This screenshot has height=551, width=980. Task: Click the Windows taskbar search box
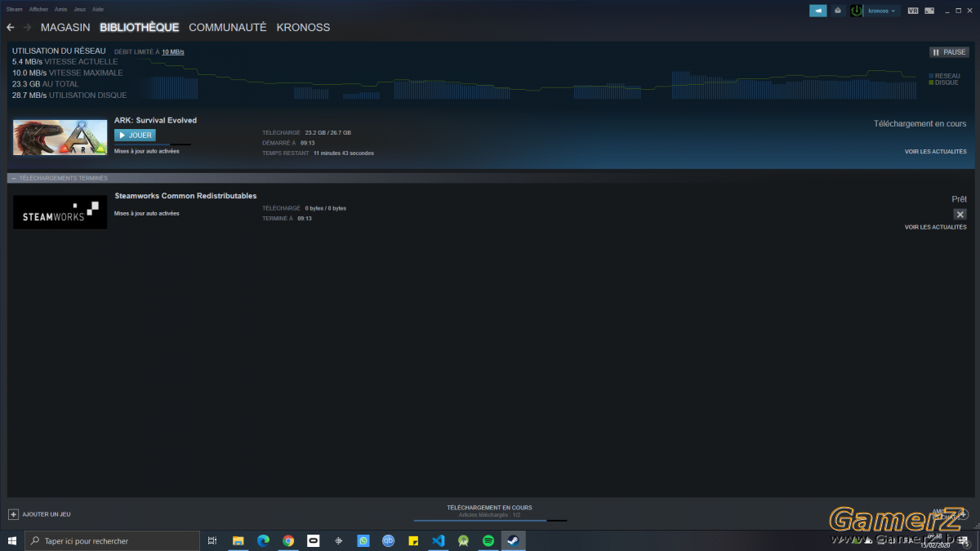tap(113, 540)
